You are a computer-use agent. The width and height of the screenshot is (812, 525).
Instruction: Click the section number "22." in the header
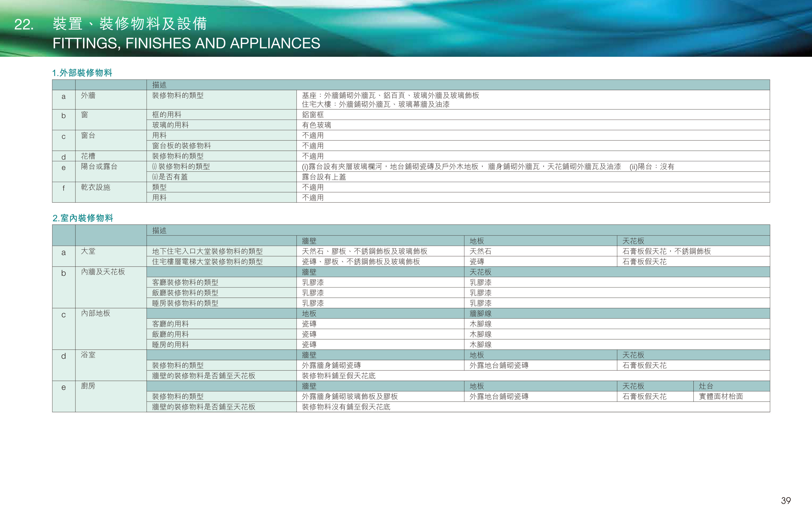pyautogui.click(x=24, y=25)
